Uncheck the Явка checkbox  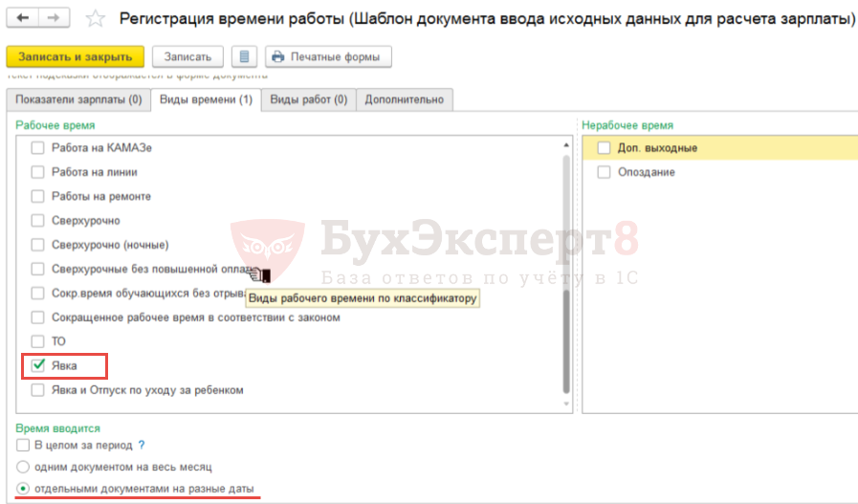coord(38,365)
